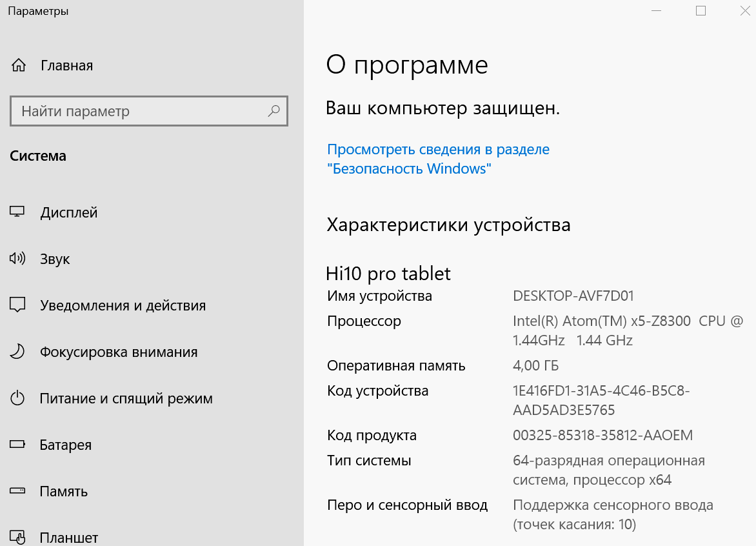Go to Уведомления и действия section
This screenshot has height=546, width=756.
[x=123, y=305]
